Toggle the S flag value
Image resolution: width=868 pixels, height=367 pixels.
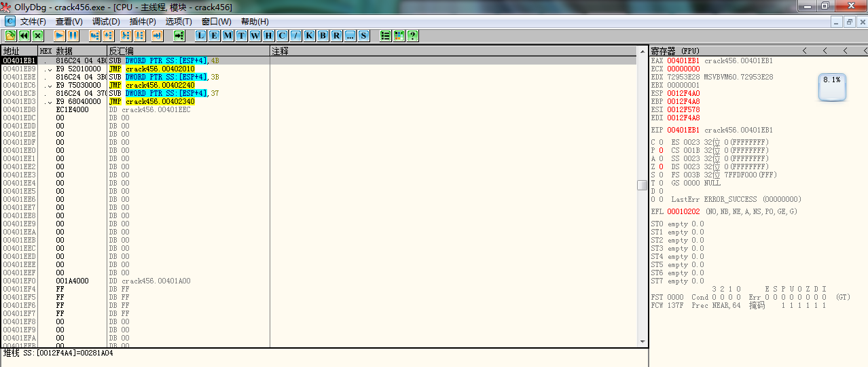coord(661,175)
